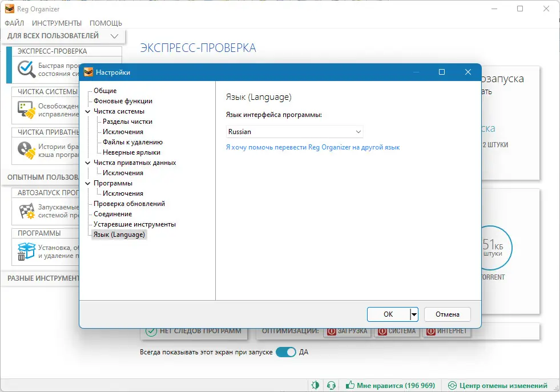Maximize the Настройки dialog
560x392 pixels.
click(x=442, y=72)
